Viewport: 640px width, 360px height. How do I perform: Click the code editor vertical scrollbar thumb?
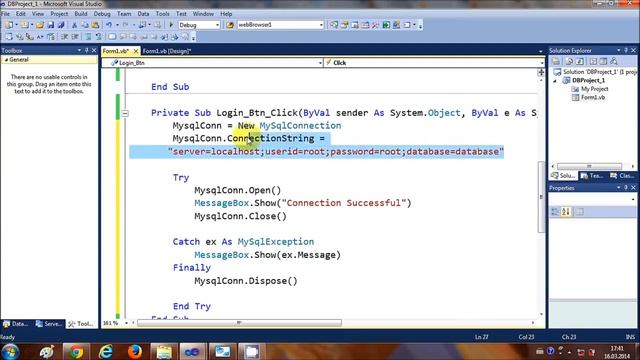(x=541, y=197)
